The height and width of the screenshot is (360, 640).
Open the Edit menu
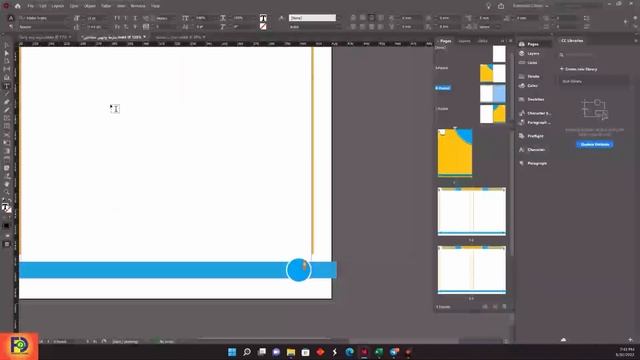(x=43, y=6)
